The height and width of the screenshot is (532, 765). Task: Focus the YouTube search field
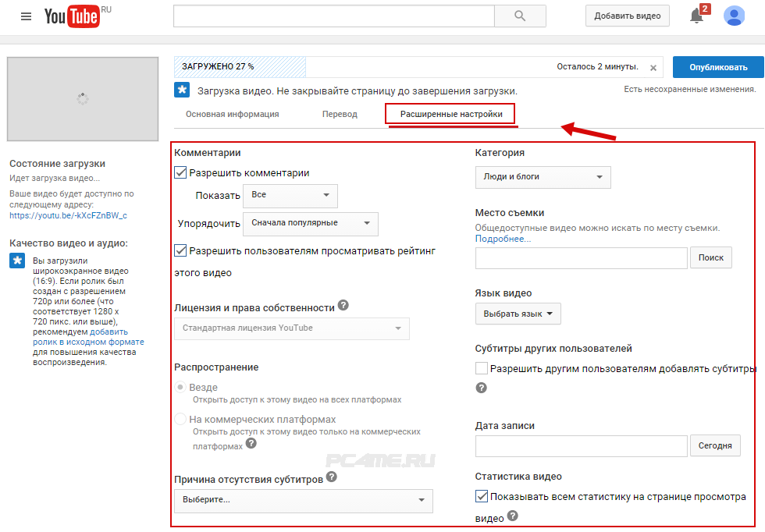pos(334,16)
